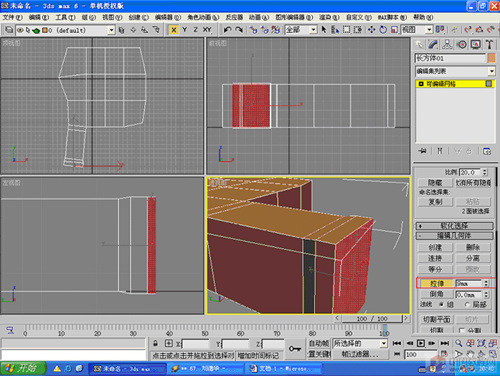Image resolution: width=500 pixels, height=376 pixels.
Task: Click the 开始 Start button on taskbar
Action: point(23,369)
